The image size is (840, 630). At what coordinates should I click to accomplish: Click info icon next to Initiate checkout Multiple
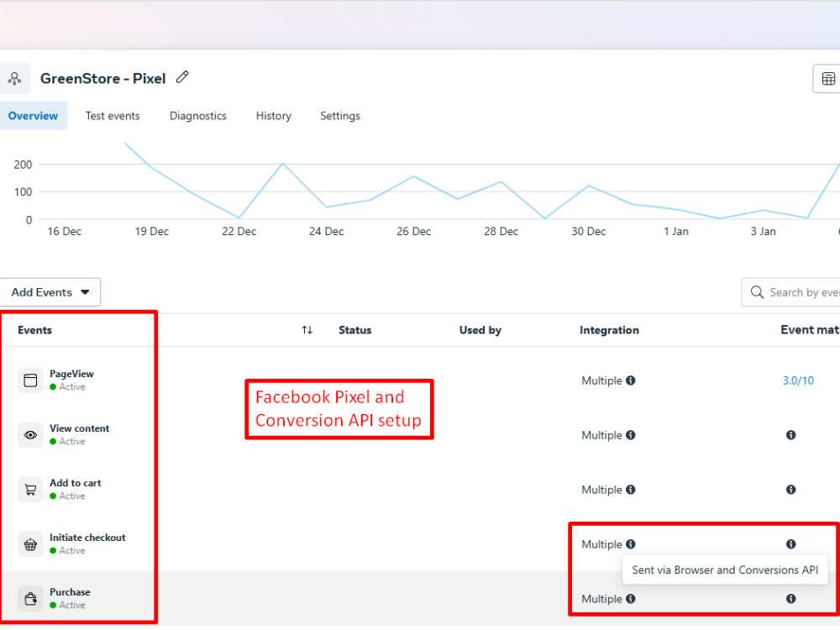point(631,544)
